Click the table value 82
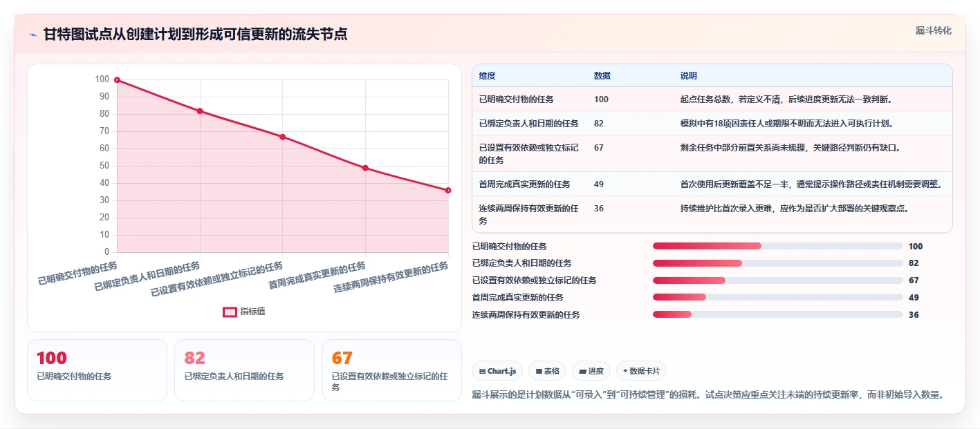The height and width of the screenshot is (429, 980). click(x=599, y=124)
